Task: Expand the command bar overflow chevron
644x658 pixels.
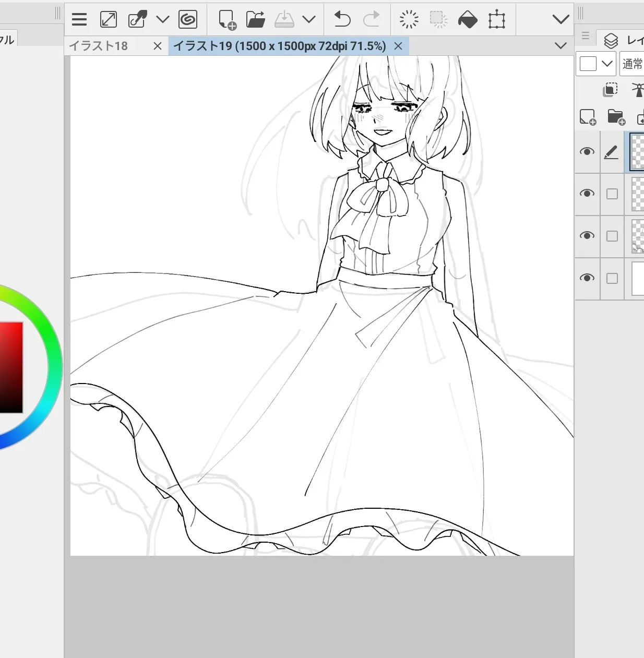Action: (560, 20)
